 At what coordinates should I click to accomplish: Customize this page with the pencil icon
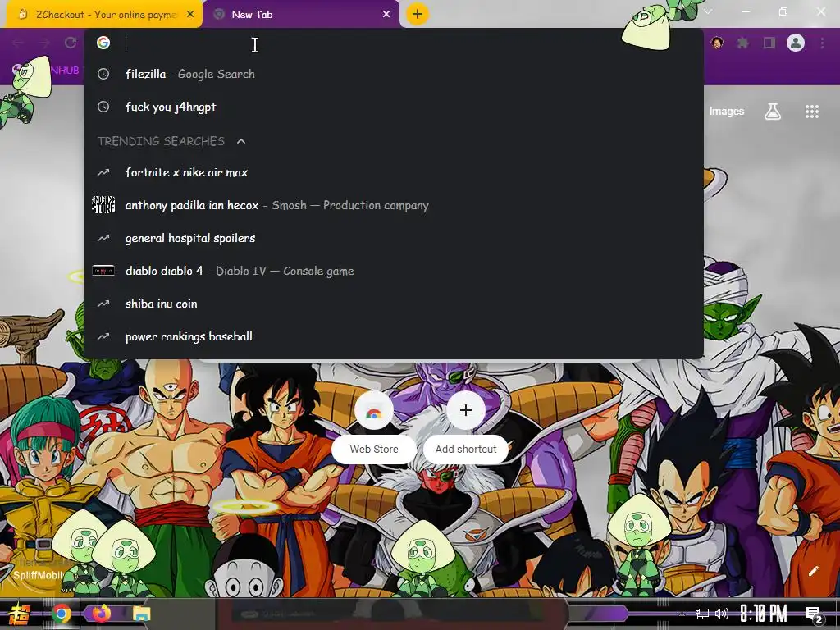click(x=814, y=571)
